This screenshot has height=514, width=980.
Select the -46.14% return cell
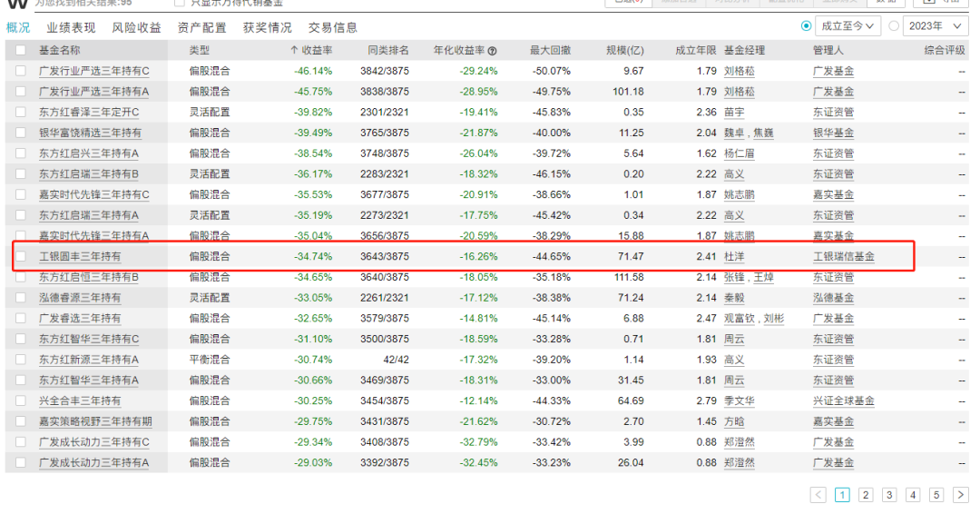tap(313, 71)
